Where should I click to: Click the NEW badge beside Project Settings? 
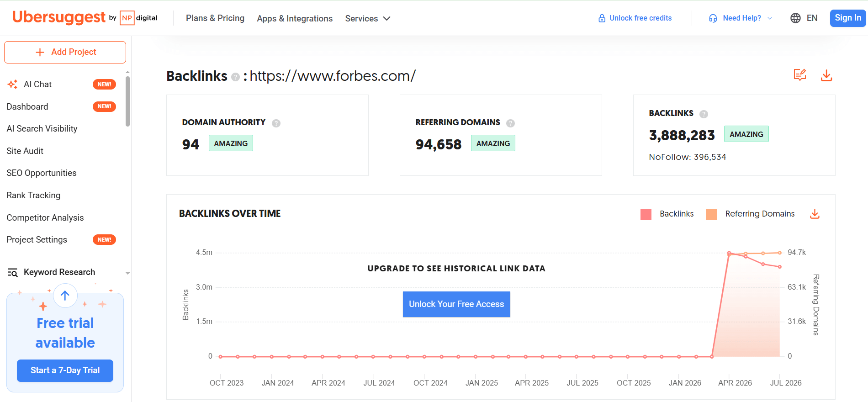pyautogui.click(x=104, y=240)
